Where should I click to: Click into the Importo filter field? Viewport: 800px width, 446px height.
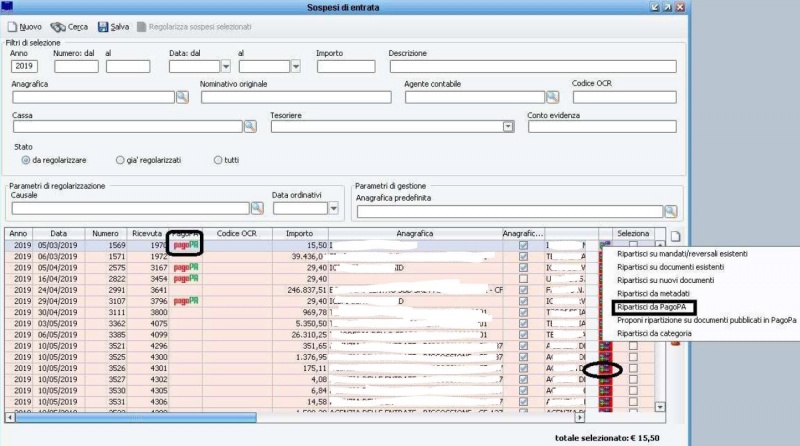(346, 66)
